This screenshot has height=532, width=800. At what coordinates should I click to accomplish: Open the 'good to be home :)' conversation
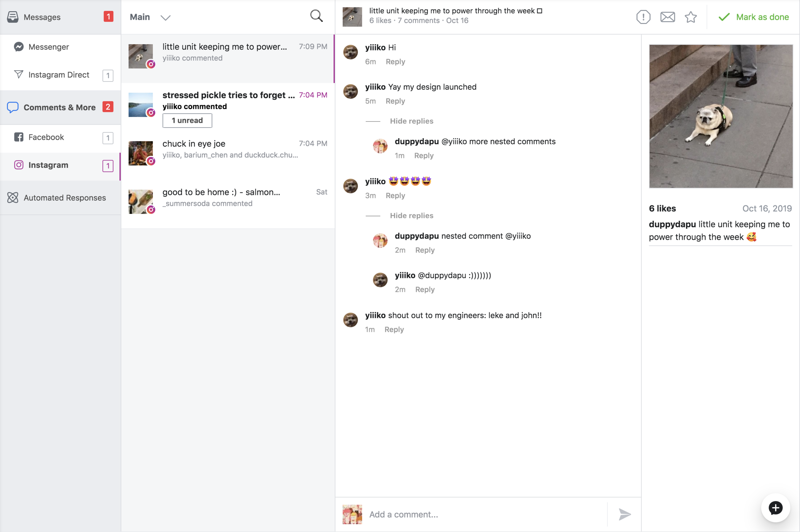click(228, 204)
